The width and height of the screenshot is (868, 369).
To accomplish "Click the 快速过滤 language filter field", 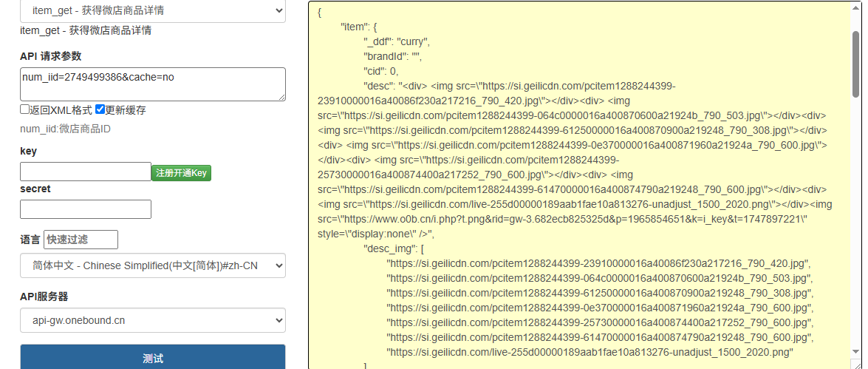I will tap(81, 240).
